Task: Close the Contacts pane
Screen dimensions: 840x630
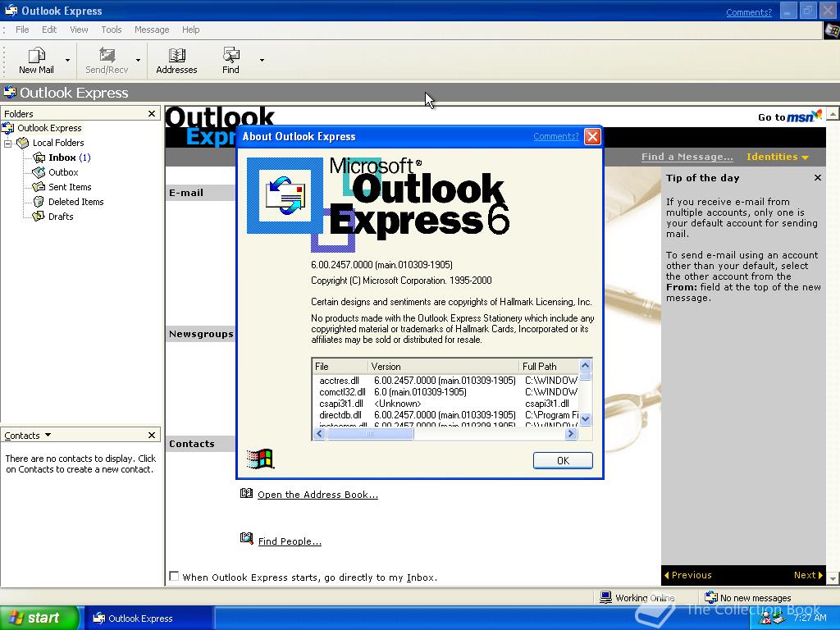Action: pyautogui.click(x=152, y=435)
